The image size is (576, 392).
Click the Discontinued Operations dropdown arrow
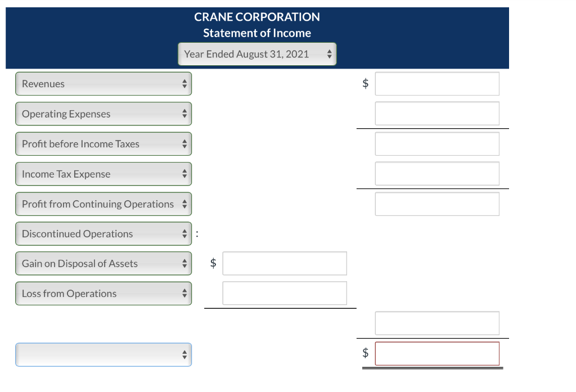(184, 233)
